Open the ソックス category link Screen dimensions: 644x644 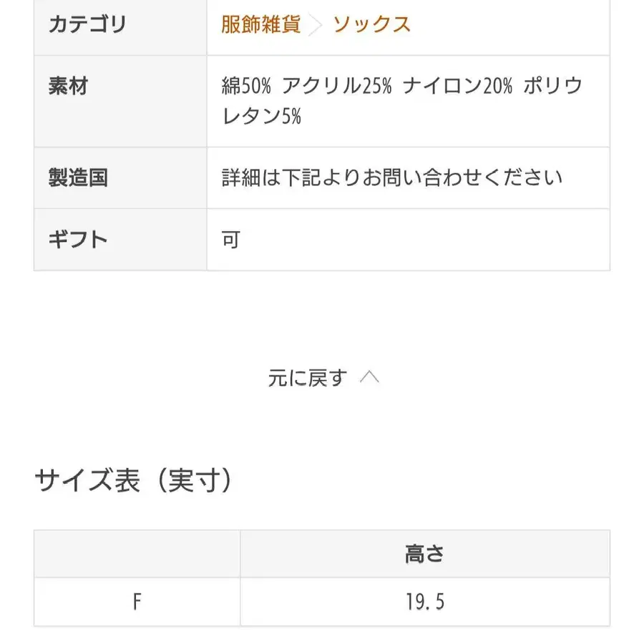[371, 24]
